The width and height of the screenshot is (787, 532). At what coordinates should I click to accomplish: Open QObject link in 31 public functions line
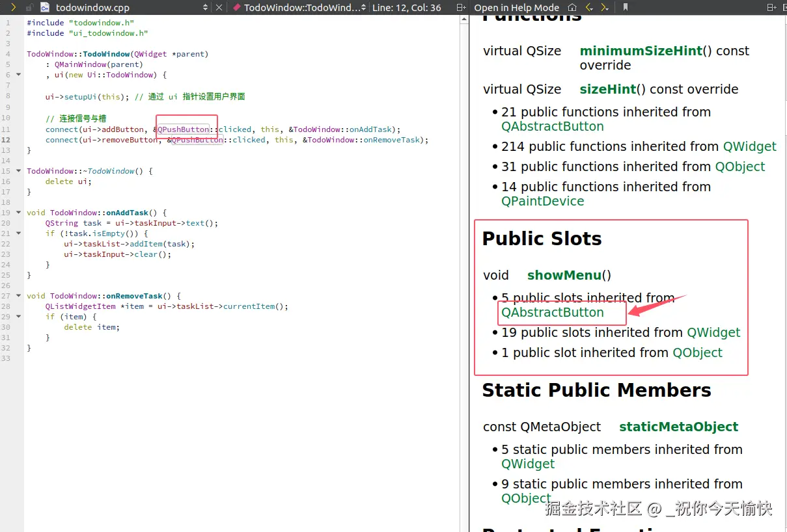pyautogui.click(x=740, y=166)
